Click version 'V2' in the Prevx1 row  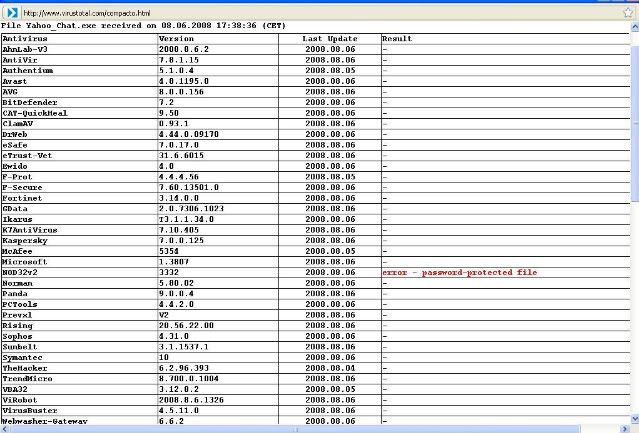(x=163, y=315)
